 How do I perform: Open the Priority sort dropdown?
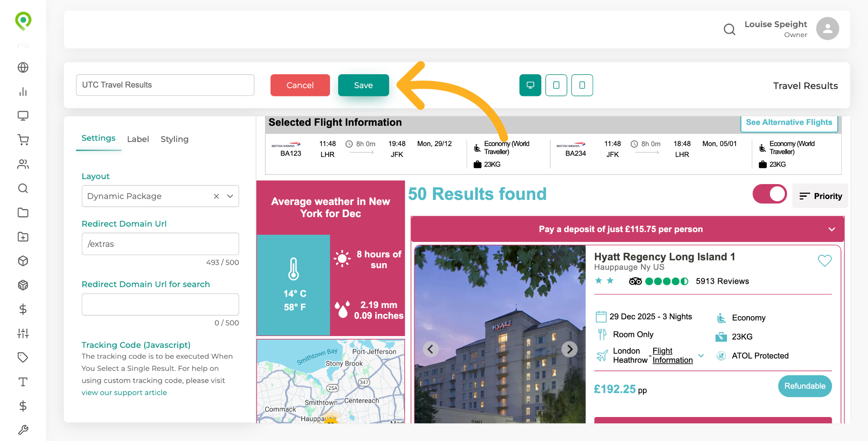point(821,196)
